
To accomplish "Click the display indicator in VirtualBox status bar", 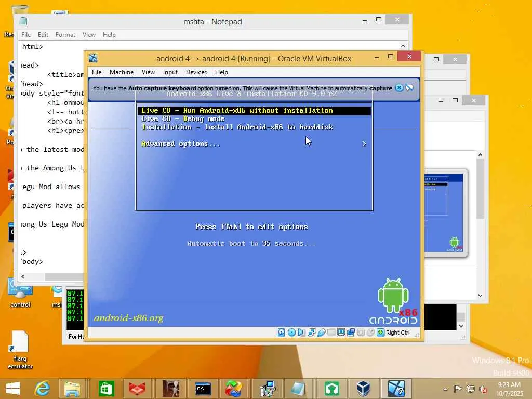I will point(341,332).
